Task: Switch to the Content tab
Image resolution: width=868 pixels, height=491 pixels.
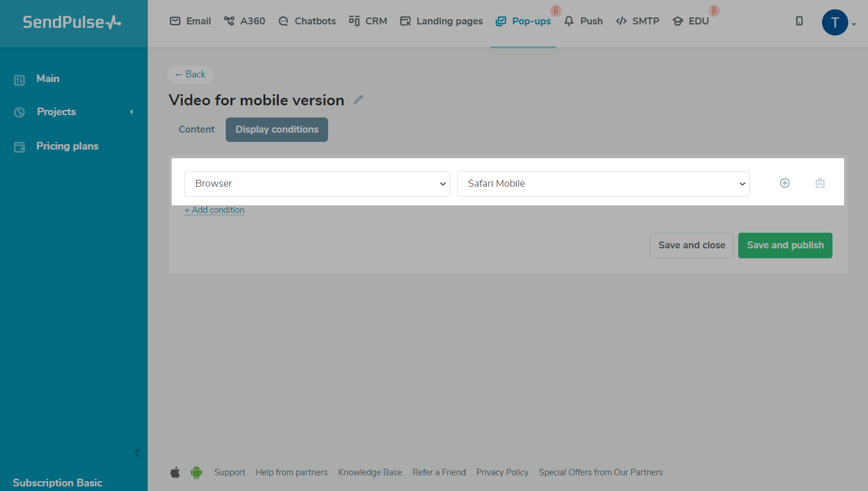Action: coord(197,130)
